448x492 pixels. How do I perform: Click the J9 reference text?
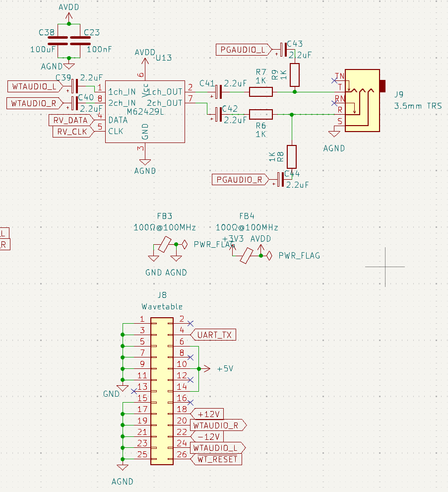tap(399, 94)
